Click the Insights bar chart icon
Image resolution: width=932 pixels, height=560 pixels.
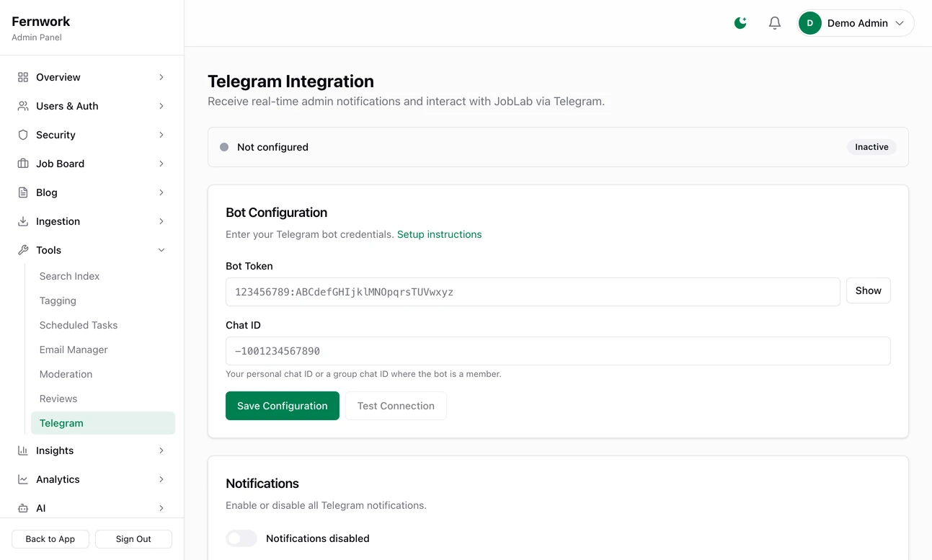coord(23,450)
